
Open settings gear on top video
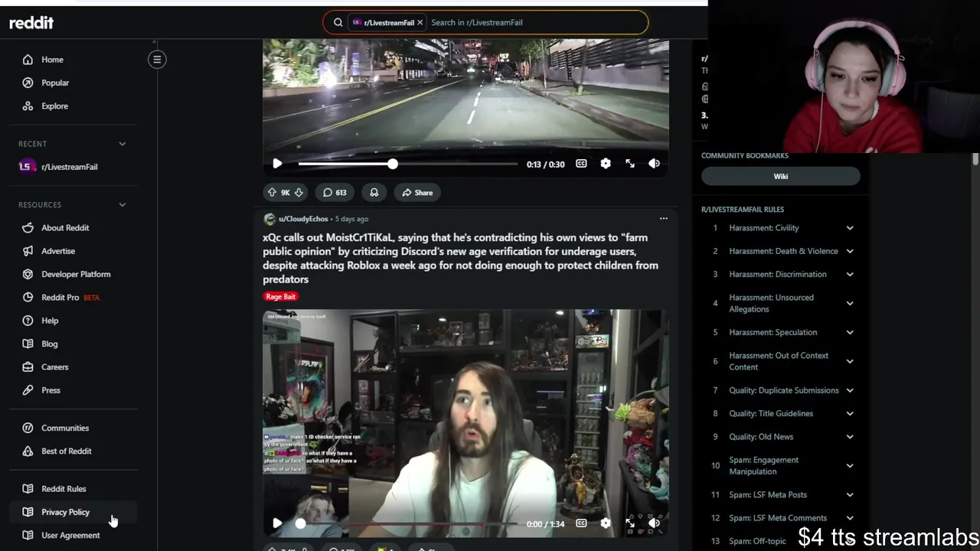click(x=606, y=164)
